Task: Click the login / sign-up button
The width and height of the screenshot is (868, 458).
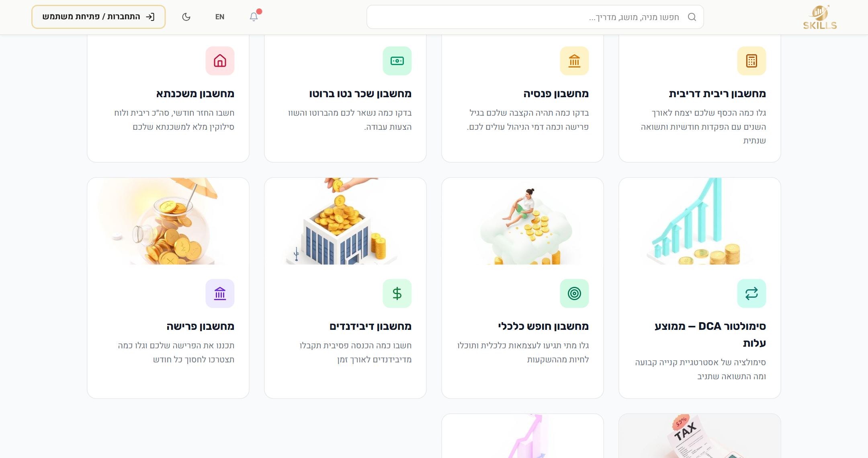Action: 98,17
